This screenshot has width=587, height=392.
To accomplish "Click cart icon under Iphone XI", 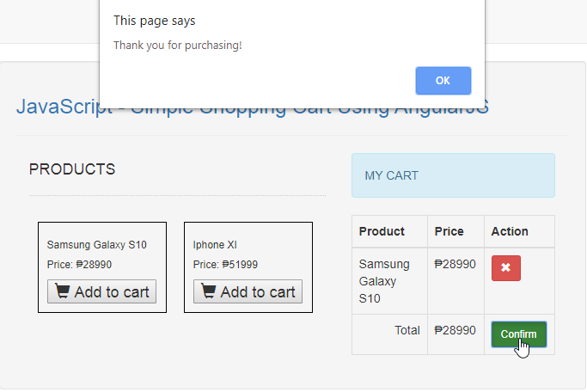I will [209, 291].
